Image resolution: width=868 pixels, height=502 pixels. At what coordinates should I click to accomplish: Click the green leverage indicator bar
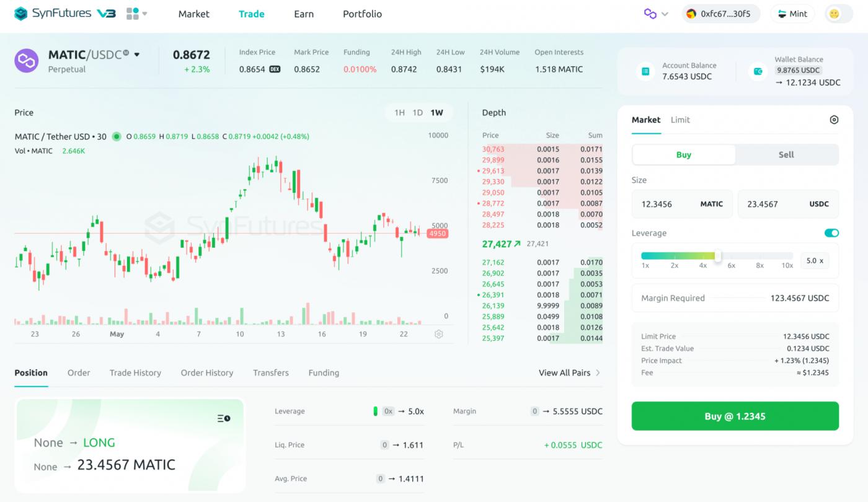(375, 412)
